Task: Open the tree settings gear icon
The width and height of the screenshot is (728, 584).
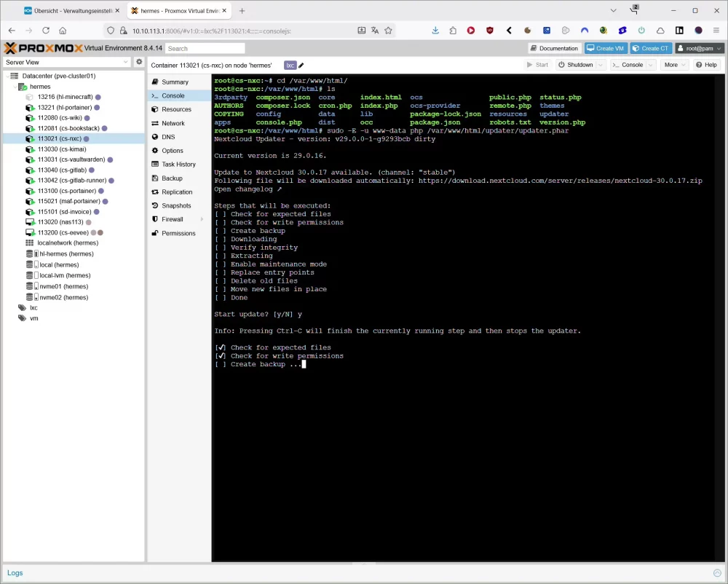Action: 139,62
